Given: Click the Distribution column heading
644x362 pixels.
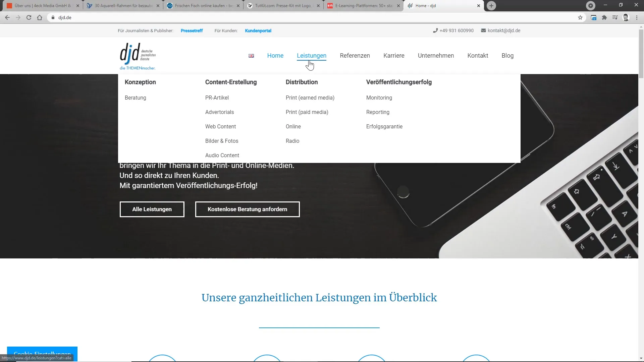Looking at the screenshot, I should pyautogui.click(x=302, y=82).
